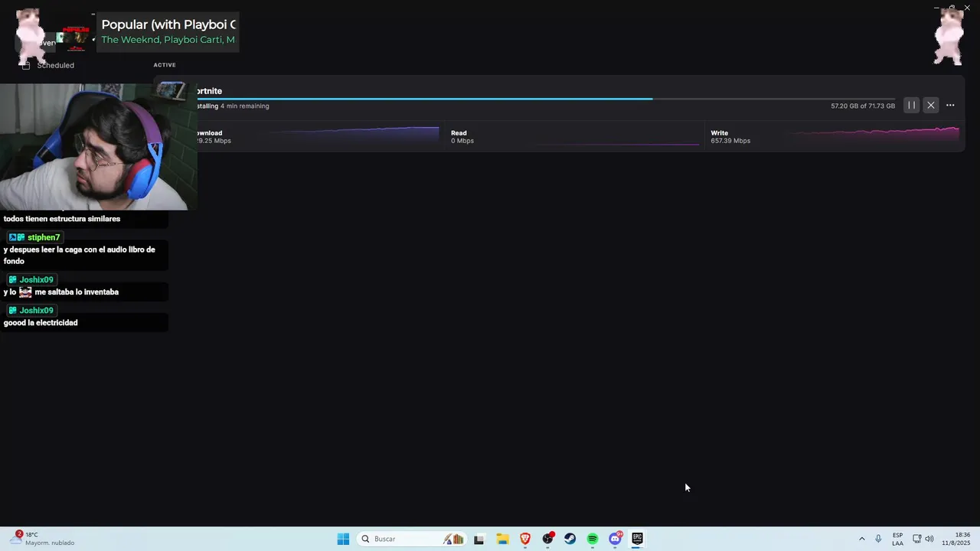Image resolution: width=980 pixels, height=551 pixels.
Task: Open Spotify from the taskbar
Action: click(592, 539)
